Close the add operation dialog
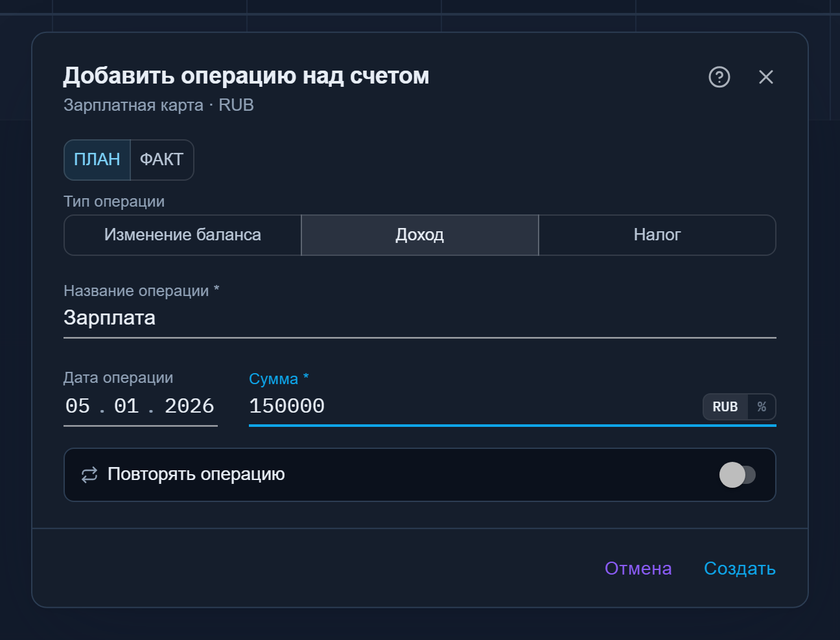The image size is (840, 640). [766, 77]
